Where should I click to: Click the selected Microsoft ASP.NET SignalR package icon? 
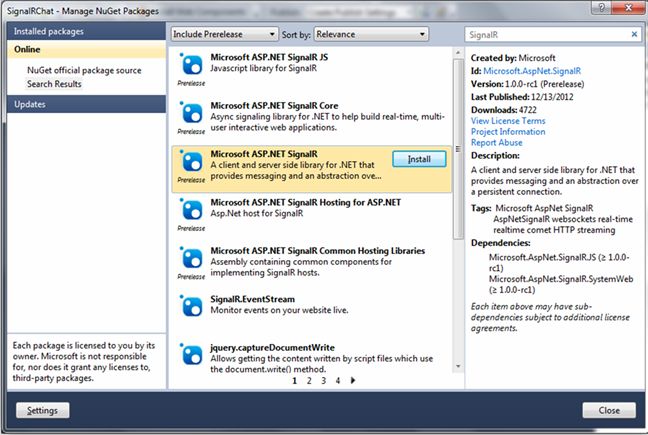pyautogui.click(x=191, y=161)
